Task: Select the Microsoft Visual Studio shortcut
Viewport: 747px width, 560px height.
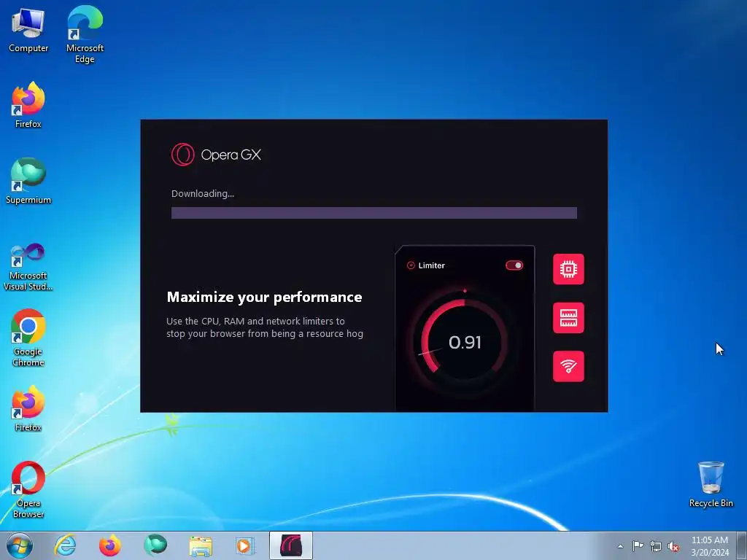Action: (x=28, y=267)
